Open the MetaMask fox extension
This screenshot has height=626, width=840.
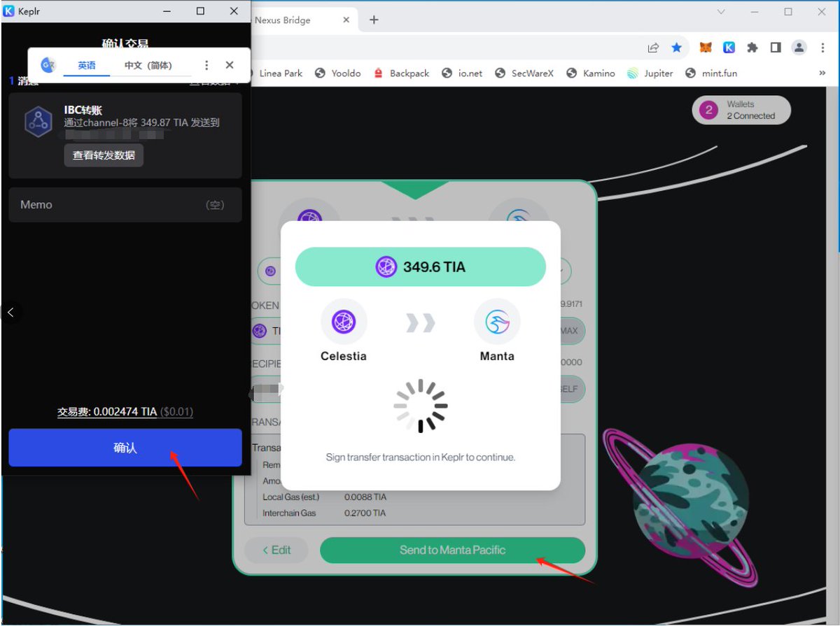pos(706,48)
